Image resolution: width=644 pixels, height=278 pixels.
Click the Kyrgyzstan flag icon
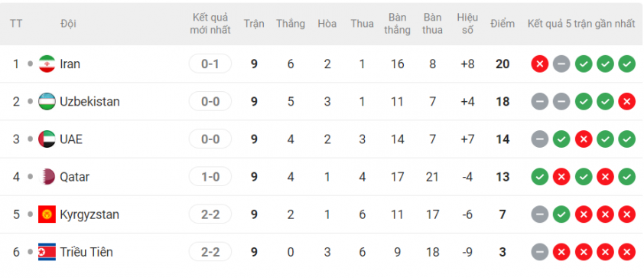(47, 214)
